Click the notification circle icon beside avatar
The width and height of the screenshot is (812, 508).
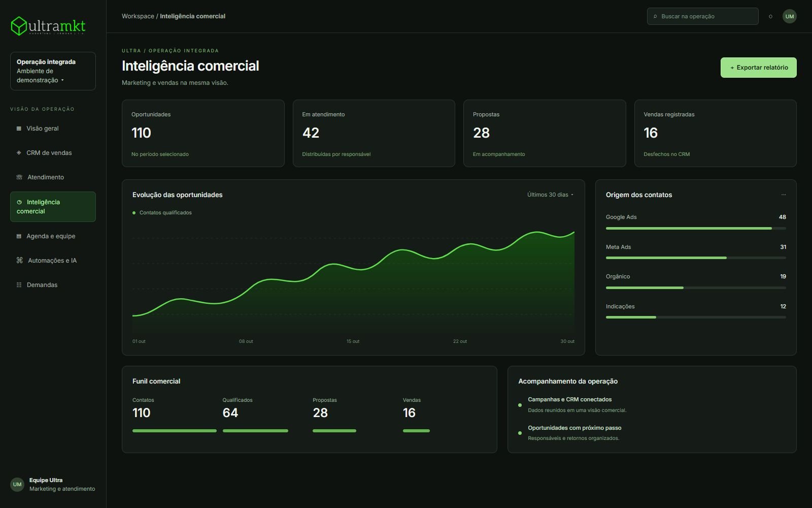pos(770,16)
